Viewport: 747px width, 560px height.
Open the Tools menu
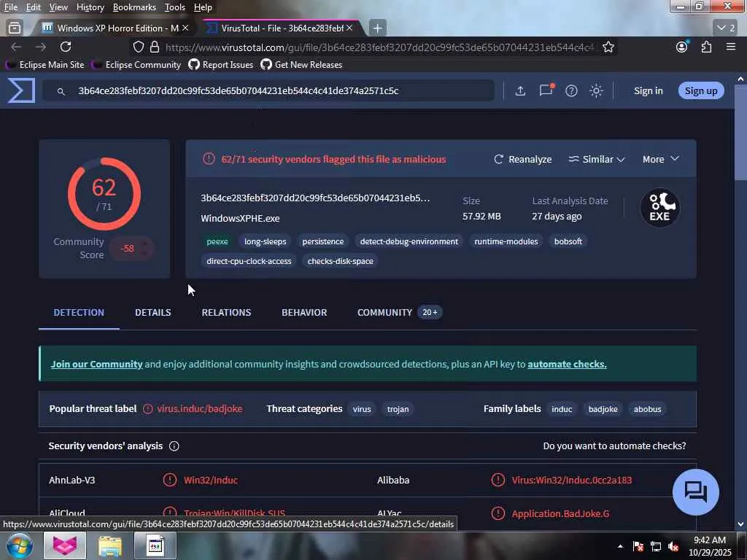click(x=175, y=7)
